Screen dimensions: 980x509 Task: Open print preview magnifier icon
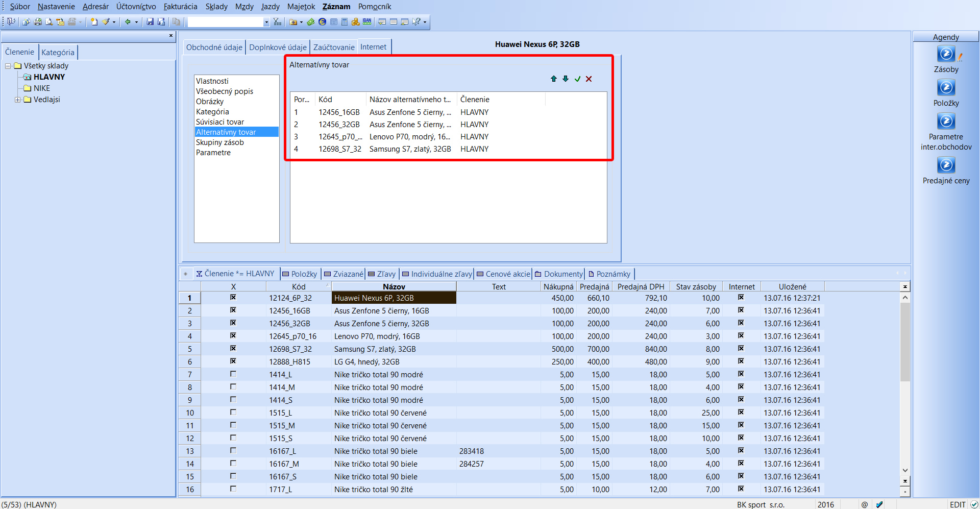click(49, 21)
